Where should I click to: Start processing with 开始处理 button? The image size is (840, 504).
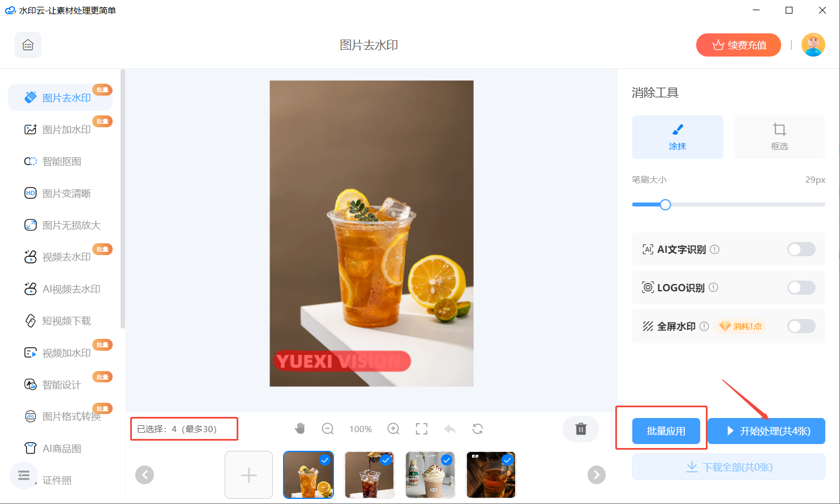[x=766, y=431]
